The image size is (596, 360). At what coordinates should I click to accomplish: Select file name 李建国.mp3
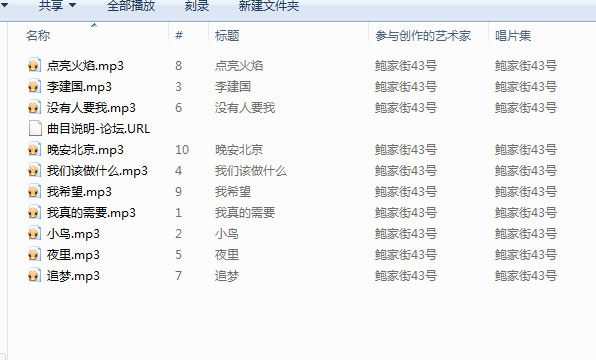click(x=79, y=87)
